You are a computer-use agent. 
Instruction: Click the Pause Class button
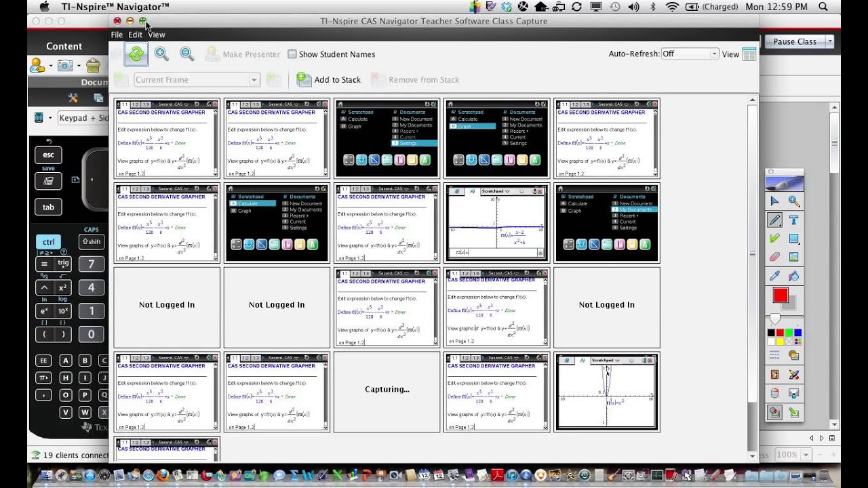795,41
